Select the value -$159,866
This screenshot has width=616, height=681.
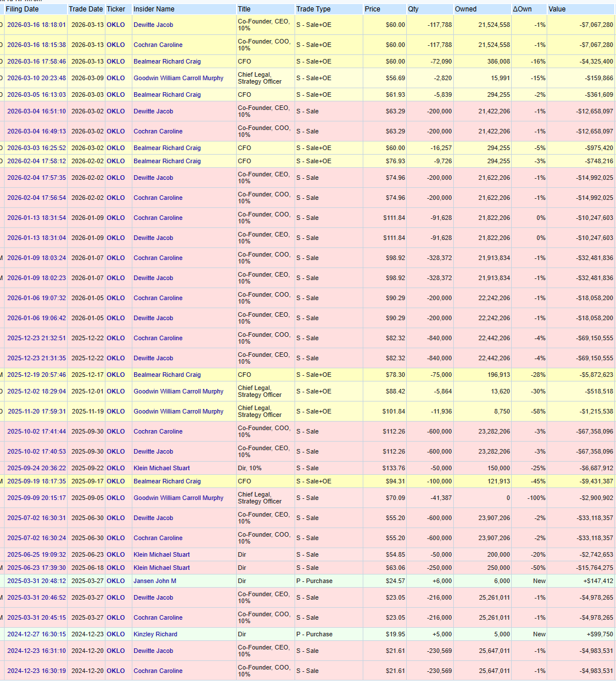[x=599, y=78]
